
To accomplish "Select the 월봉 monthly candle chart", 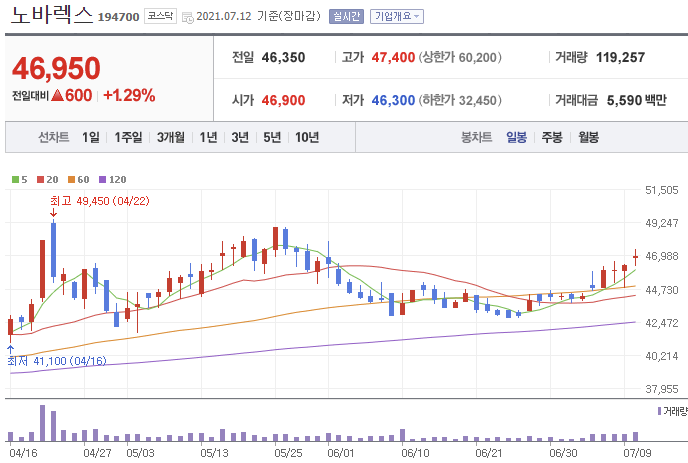I will tap(588, 137).
